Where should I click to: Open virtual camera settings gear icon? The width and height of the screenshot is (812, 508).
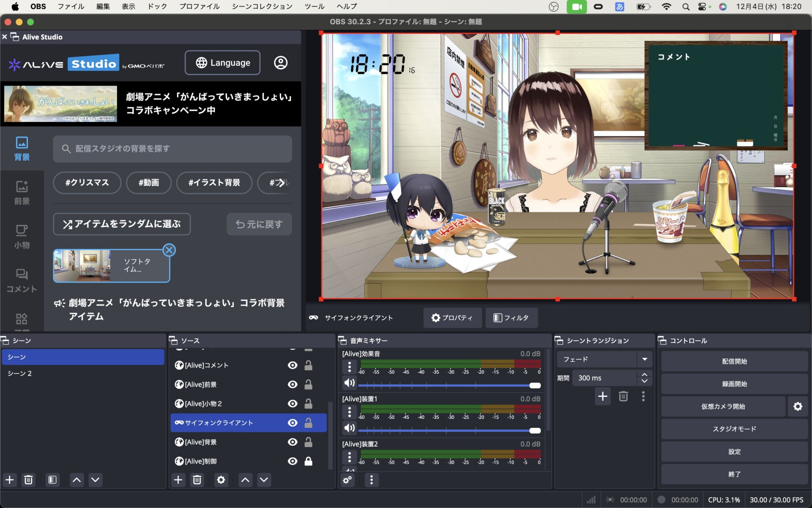tap(797, 406)
